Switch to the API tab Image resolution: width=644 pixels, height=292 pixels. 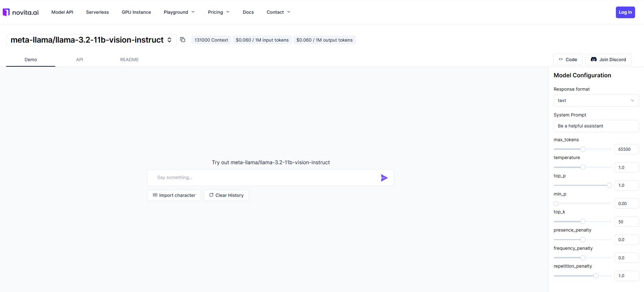pyautogui.click(x=80, y=60)
